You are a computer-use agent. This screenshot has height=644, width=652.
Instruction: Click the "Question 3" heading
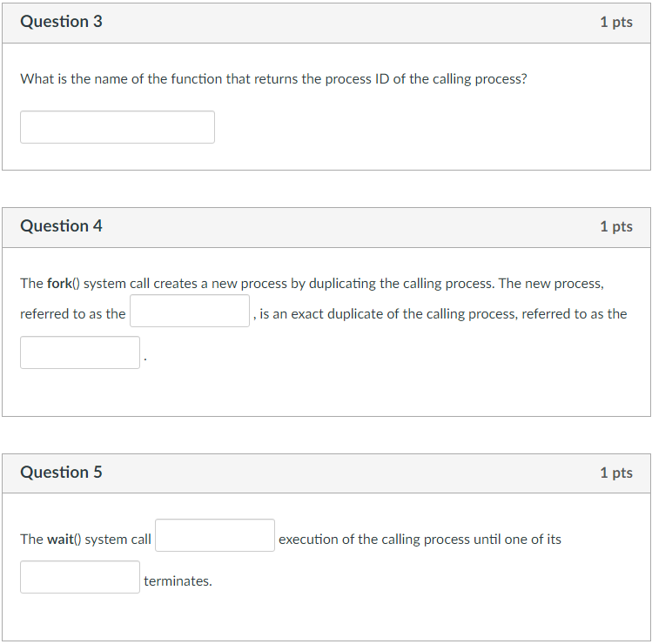[x=61, y=22]
